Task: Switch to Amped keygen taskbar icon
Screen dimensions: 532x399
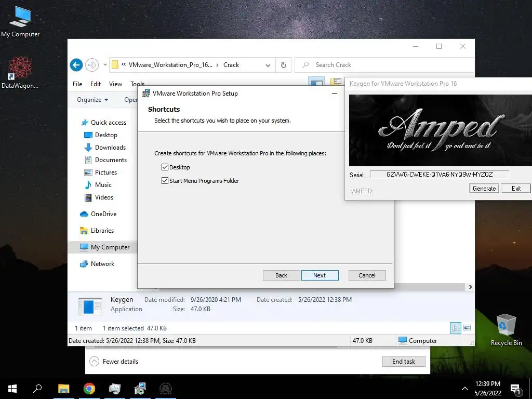Action: (166, 389)
